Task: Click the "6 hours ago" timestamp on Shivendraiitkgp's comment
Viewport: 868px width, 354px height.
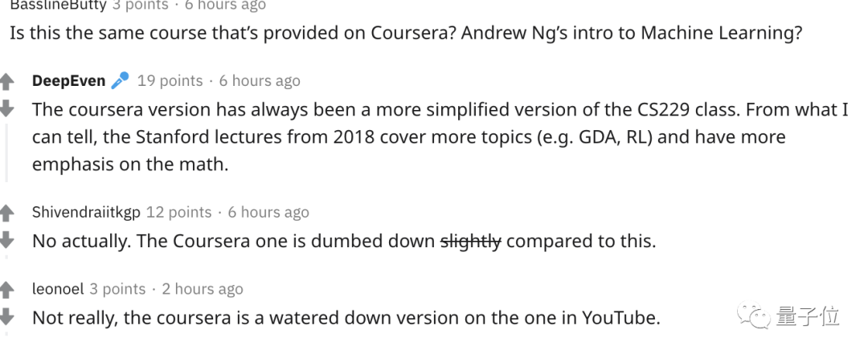Action: pos(268,213)
